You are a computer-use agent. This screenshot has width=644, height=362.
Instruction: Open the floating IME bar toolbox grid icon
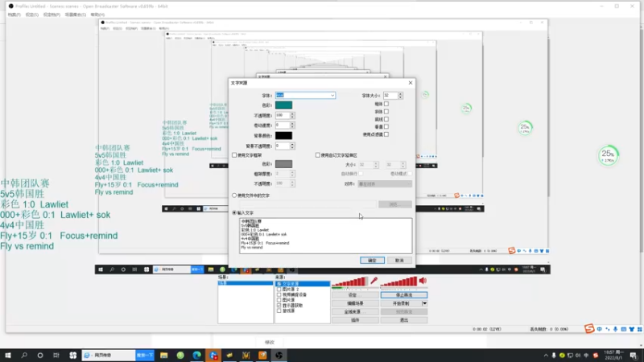pos(639,329)
